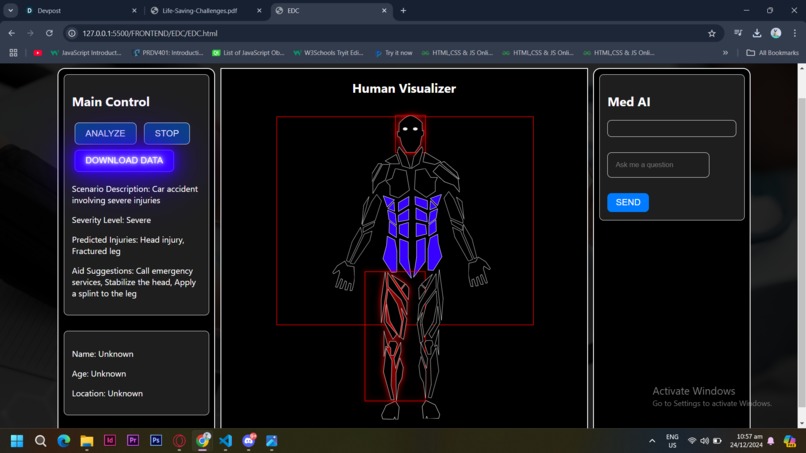Open the 'List of JavaScript Ob...' bookmark
Image resolution: width=806 pixels, height=453 pixels.
coord(248,53)
